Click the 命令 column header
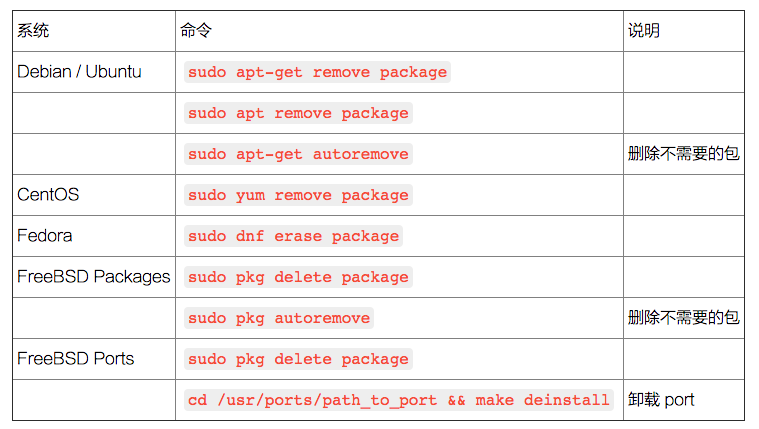The image size is (759, 429). tap(196, 31)
